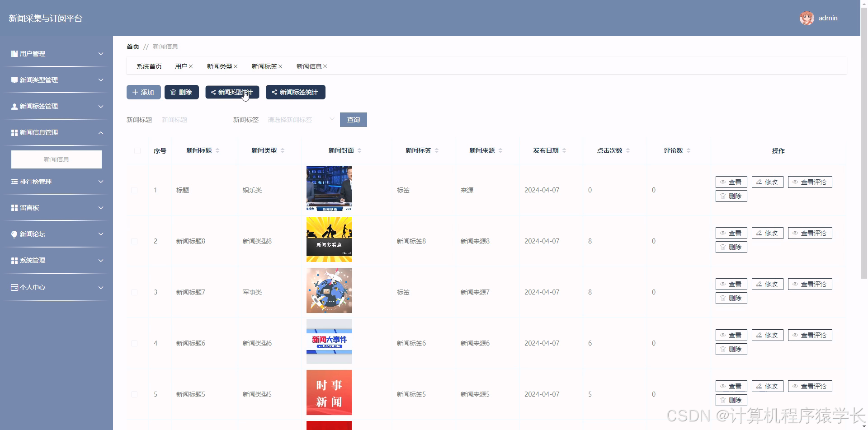
Task: Click the 新闻标签管理 person icon
Action: click(x=14, y=106)
